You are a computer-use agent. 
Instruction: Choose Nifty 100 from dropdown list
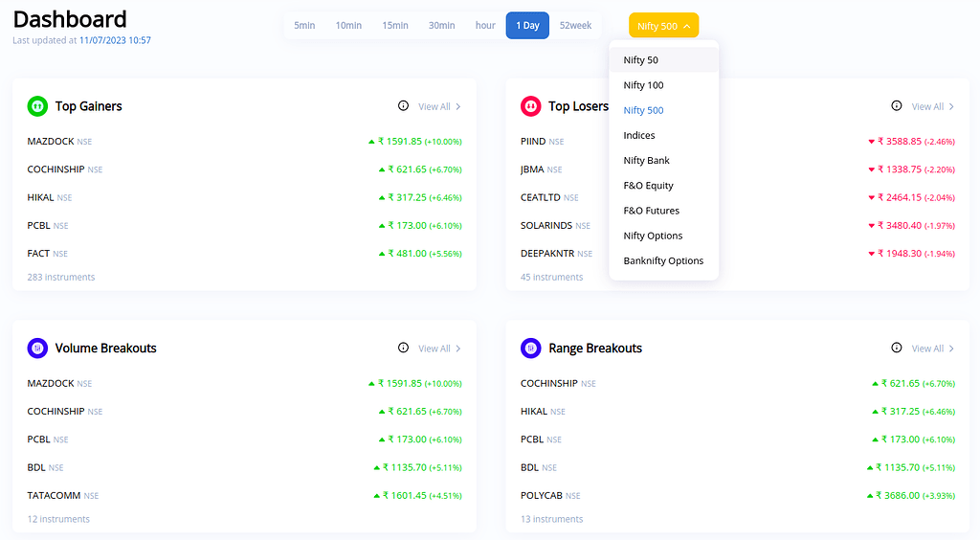click(664, 85)
